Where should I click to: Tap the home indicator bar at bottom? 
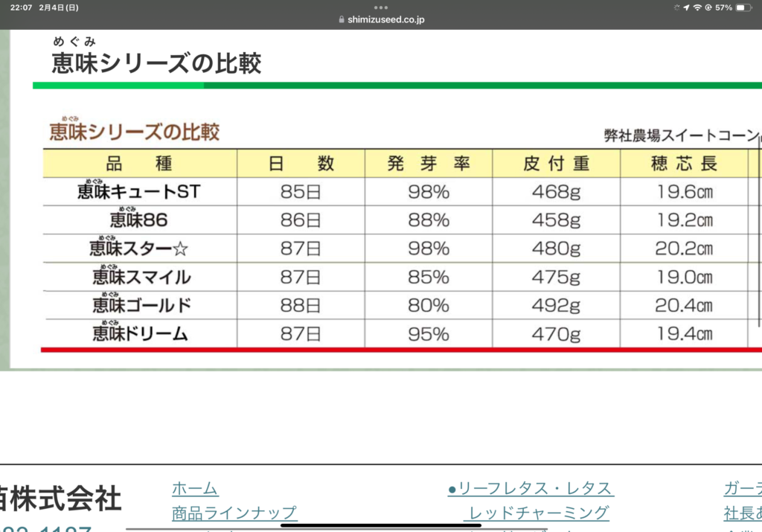(x=381, y=525)
